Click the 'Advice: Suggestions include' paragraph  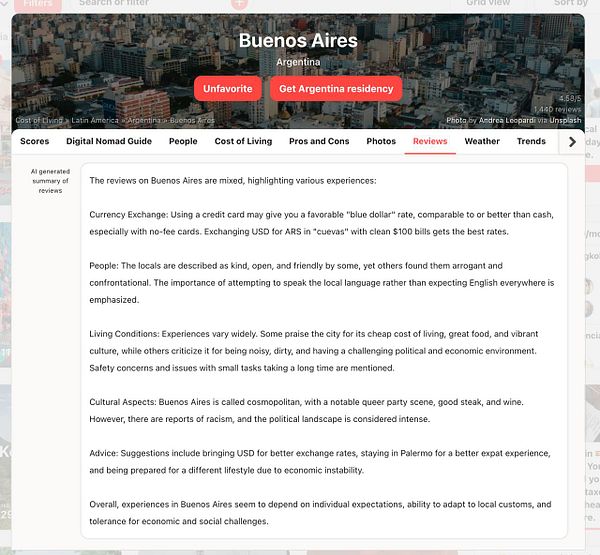320,462
